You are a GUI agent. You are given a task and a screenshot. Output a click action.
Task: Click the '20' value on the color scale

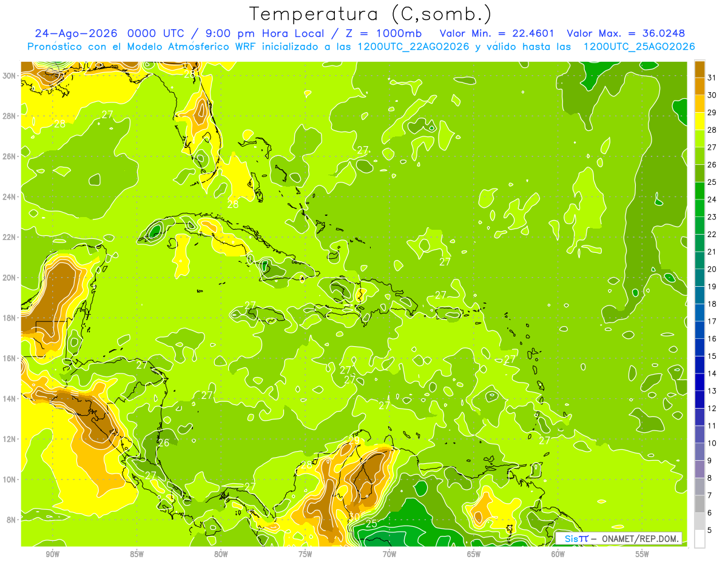712,269
